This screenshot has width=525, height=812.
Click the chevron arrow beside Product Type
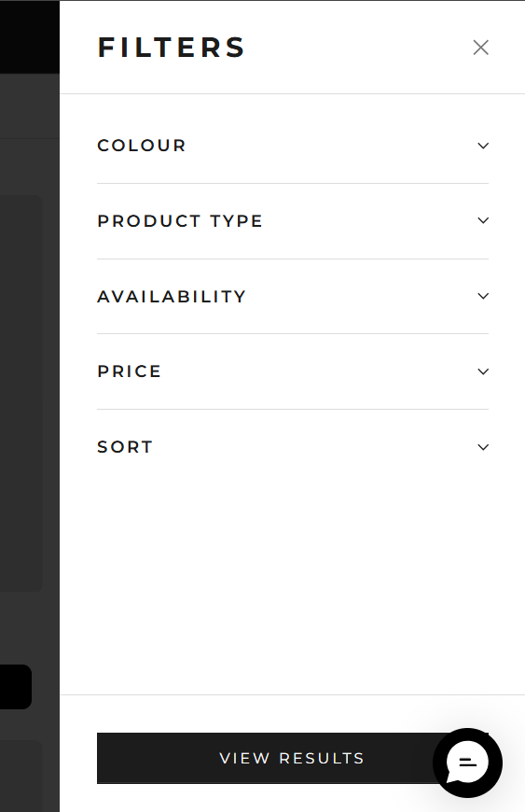[x=483, y=220]
